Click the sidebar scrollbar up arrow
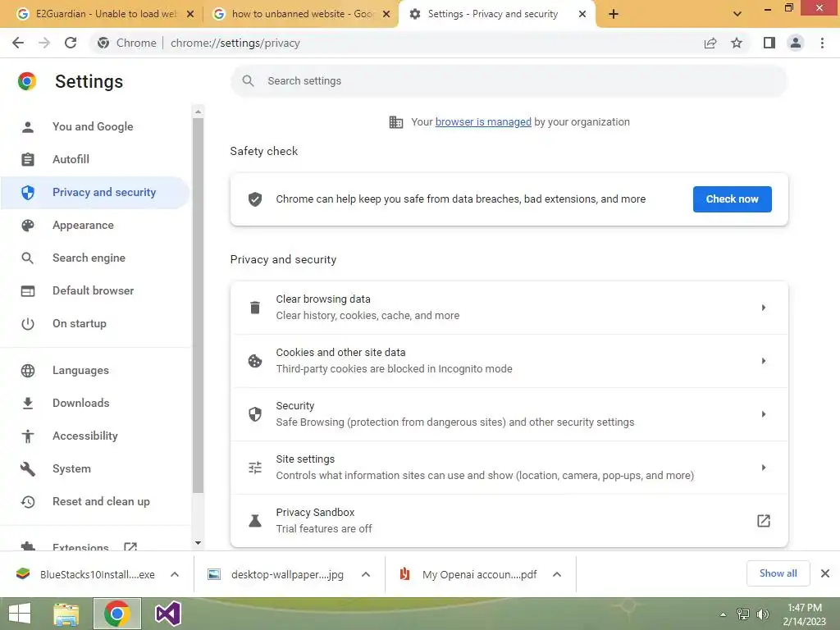The width and height of the screenshot is (840, 630). click(199, 112)
